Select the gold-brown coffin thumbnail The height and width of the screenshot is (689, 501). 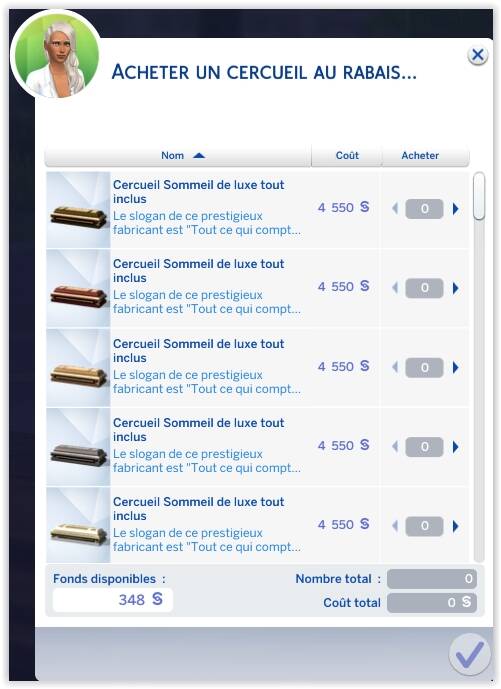pyautogui.click(x=78, y=210)
